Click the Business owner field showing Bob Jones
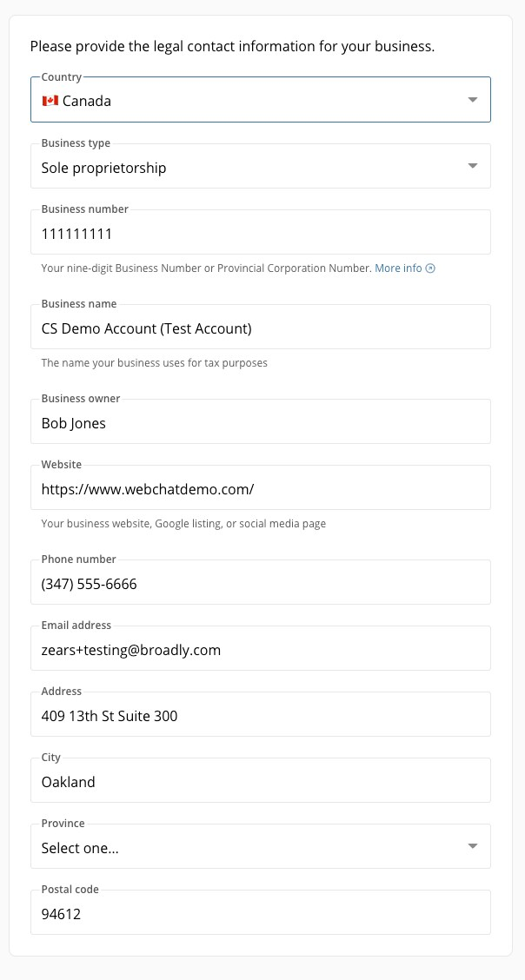This screenshot has width=525, height=980. pyautogui.click(x=261, y=422)
